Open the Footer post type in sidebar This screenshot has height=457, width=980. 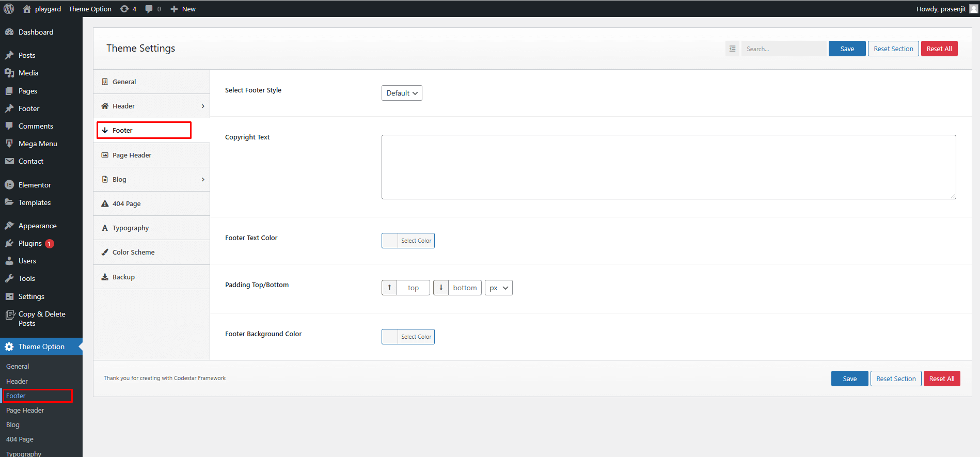click(x=29, y=108)
